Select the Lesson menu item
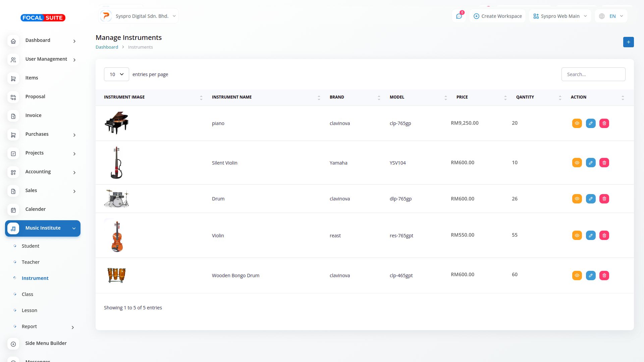The height and width of the screenshot is (362, 644). click(30, 310)
